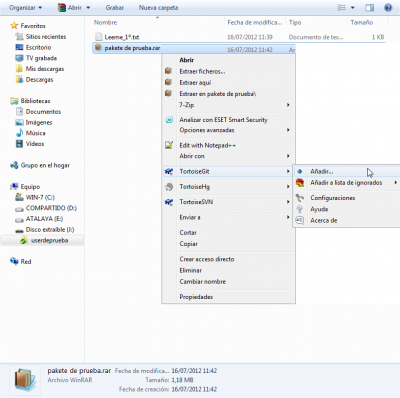Click the Nueva carpeta toolbar button
Viewport: 400px width, 398px height.
[158, 7]
